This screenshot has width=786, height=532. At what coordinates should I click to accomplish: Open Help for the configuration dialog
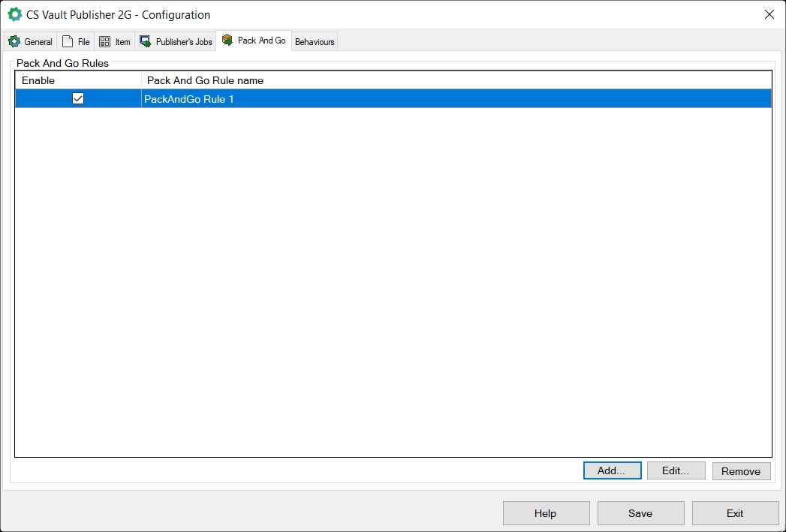pyautogui.click(x=546, y=513)
